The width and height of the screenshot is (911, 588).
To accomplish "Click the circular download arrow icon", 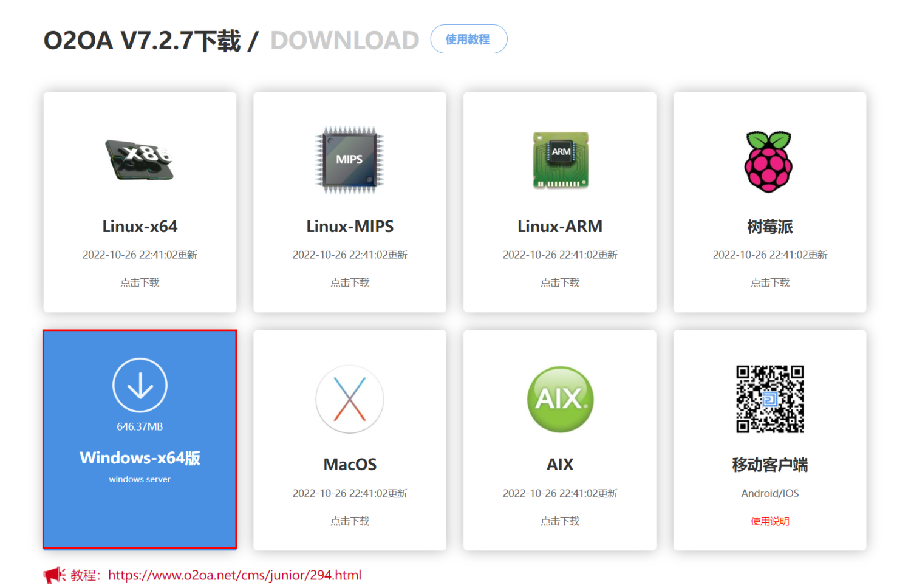I will pyautogui.click(x=140, y=386).
